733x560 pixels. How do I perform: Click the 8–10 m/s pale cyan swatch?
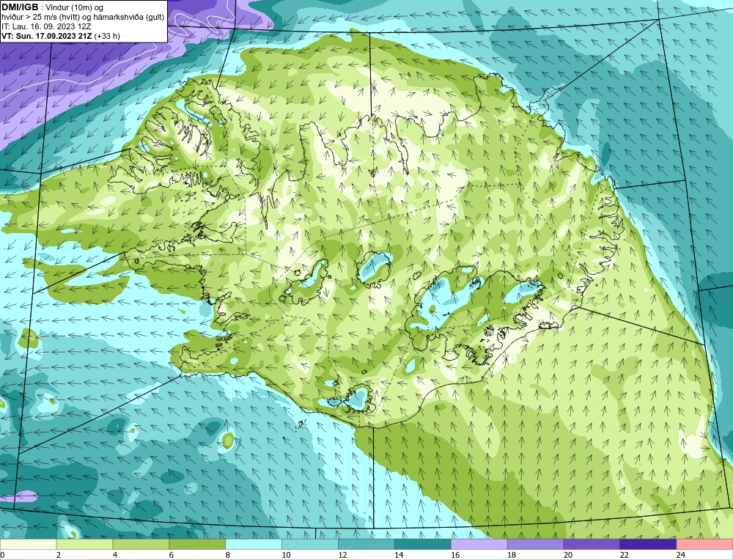254,545
